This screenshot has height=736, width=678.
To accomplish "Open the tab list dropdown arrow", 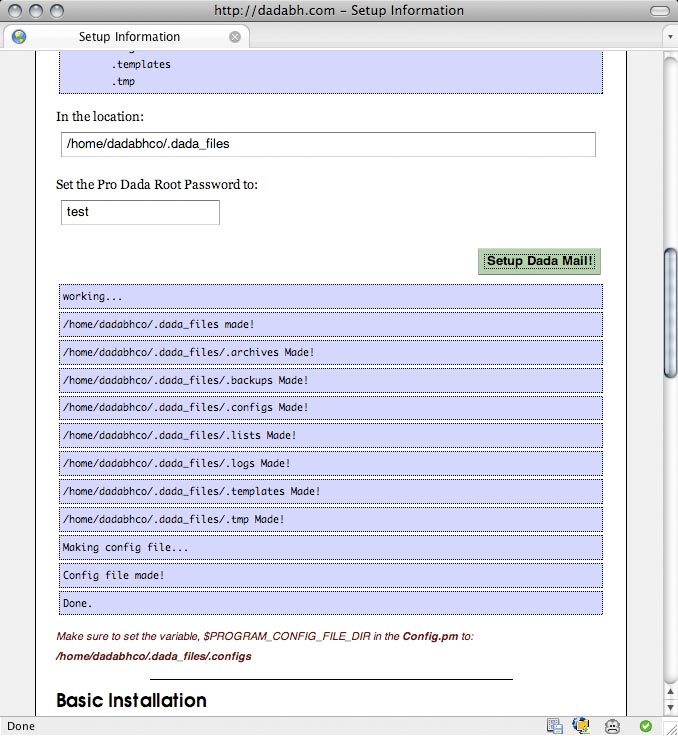I will click(x=670, y=37).
